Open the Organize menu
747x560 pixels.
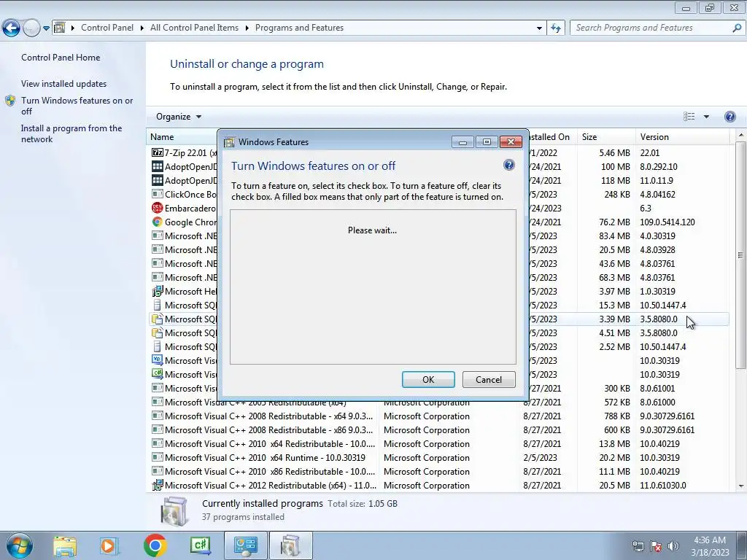[179, 117]
